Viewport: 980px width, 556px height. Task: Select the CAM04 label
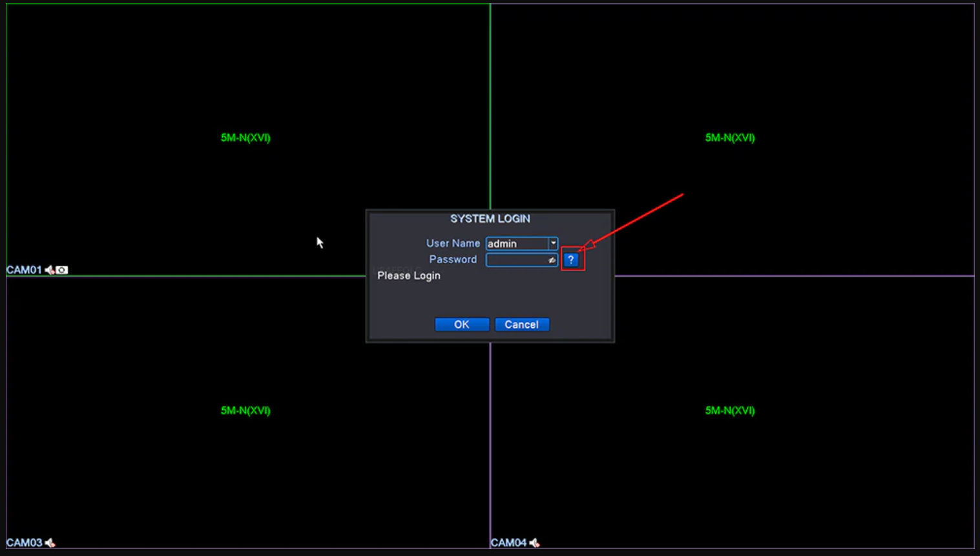[508, 543]
